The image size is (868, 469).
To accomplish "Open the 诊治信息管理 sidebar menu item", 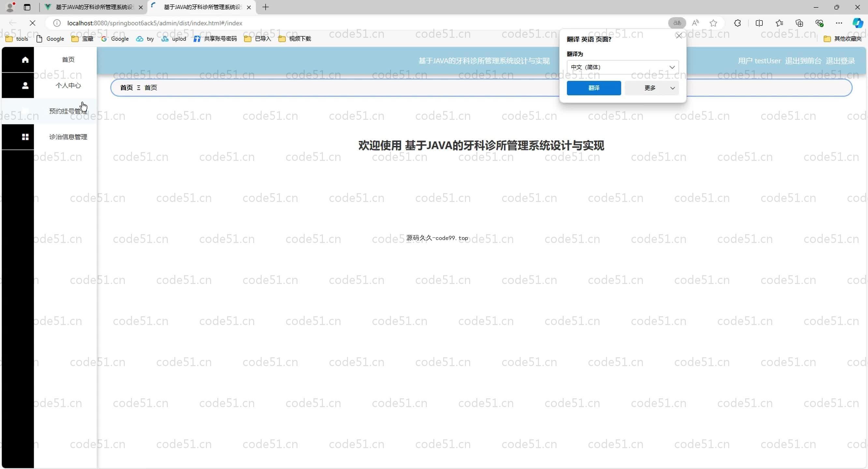I will pyautogui.click(x=68, y=137).
